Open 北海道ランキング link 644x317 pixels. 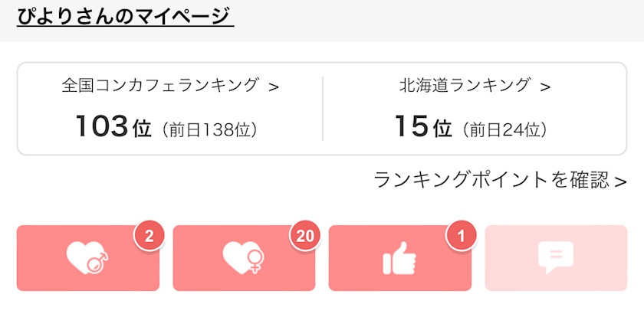(465, 85)
